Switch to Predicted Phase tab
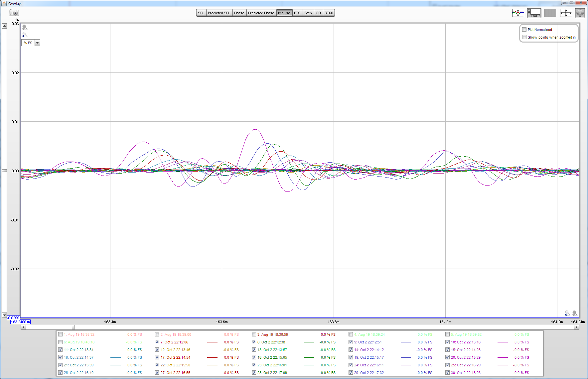Screen dimensions: 588x379 261,13
